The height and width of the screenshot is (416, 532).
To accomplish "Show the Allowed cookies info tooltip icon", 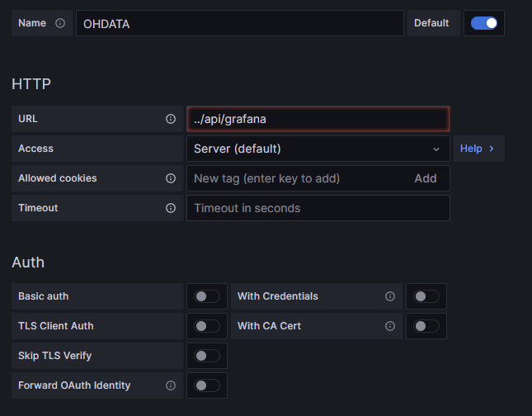I will pos(171,178).
